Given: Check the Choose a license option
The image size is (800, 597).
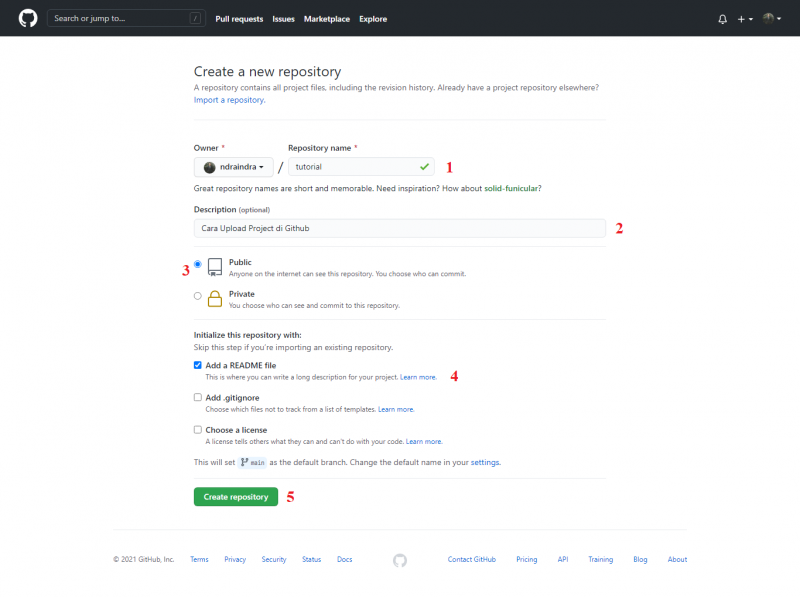Looking at the screenshot, I should [x=198, y=430].
